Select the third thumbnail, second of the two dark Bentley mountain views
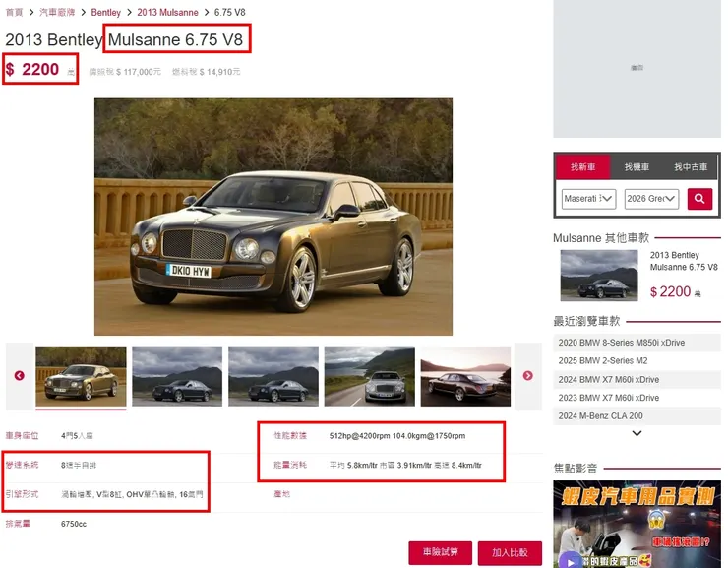The image size is (728, 568). tap(273, 377)
